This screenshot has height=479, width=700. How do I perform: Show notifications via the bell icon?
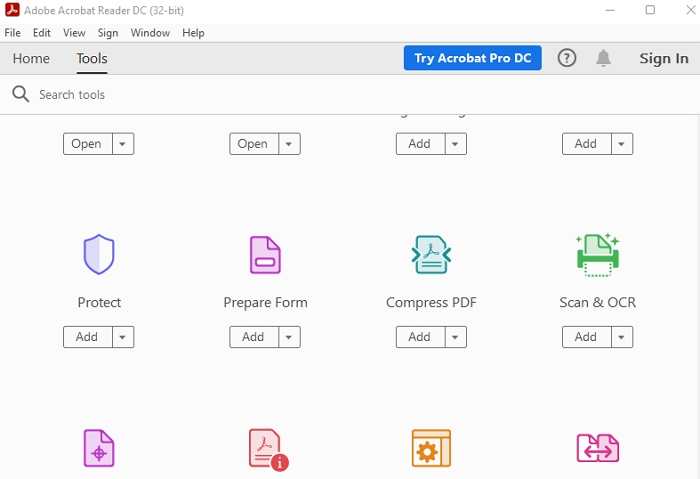(x=604, y=58)
